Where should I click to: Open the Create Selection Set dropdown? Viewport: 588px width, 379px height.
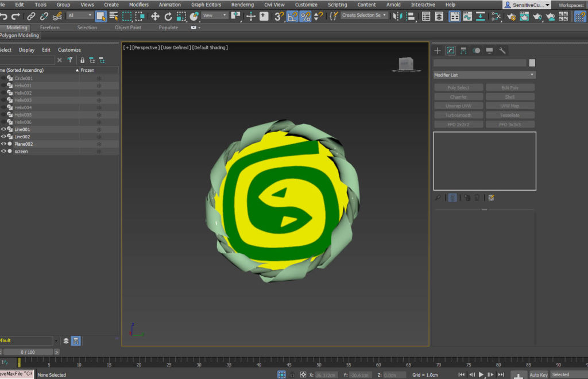[363, 16]
